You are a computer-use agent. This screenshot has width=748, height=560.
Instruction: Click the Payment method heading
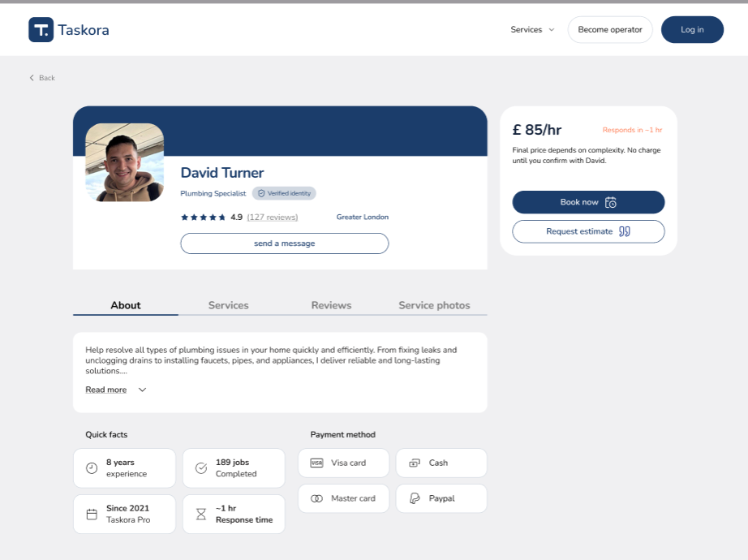343,435
